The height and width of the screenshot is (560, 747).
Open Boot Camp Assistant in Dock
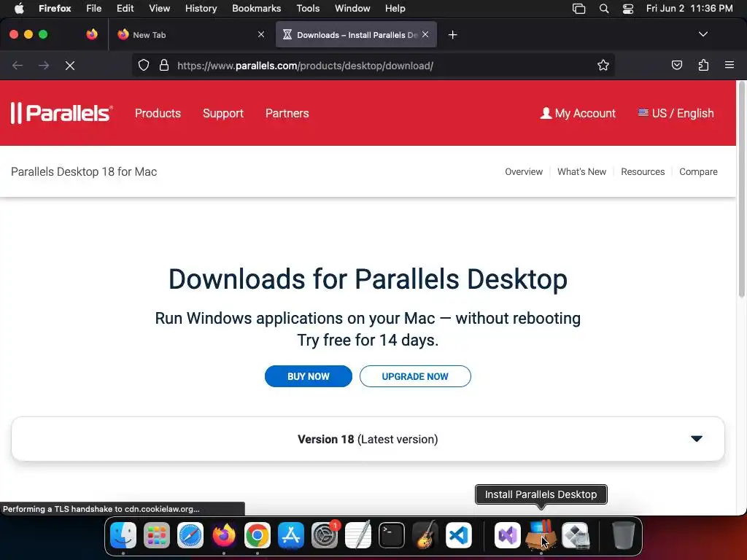(x=576, y=535)
